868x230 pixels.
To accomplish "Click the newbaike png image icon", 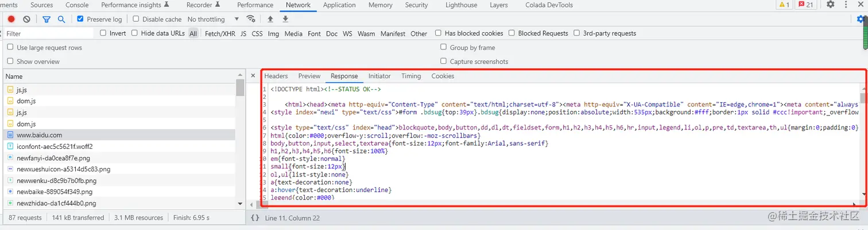I will 11,191.
